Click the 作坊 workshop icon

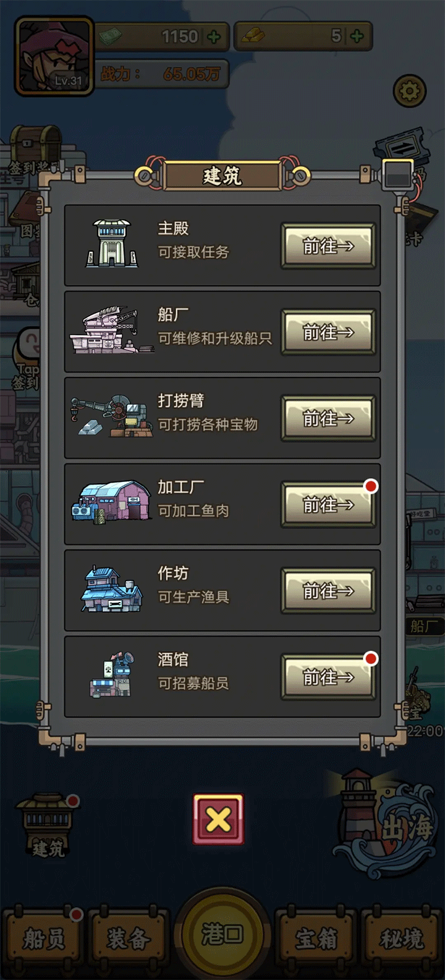point(111,589)
